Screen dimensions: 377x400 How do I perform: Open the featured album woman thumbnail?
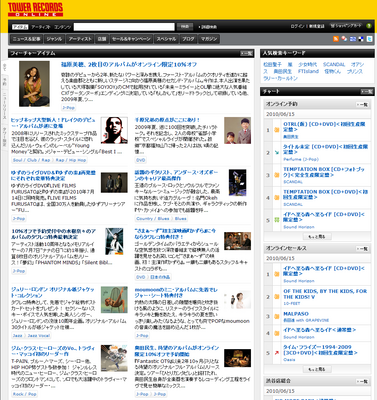pos(34,84)
